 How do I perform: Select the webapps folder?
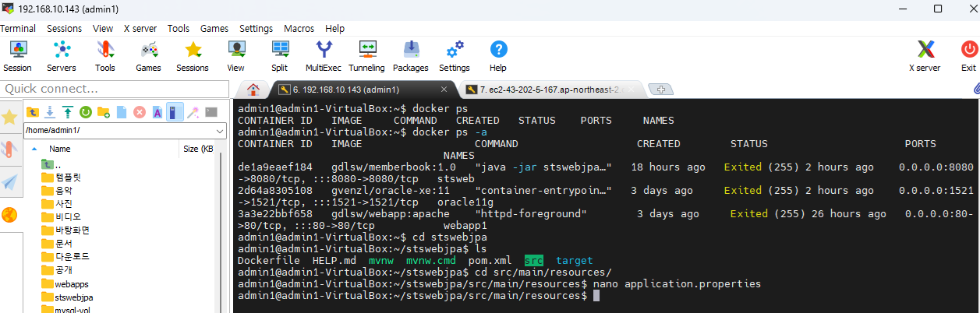(x=64, y=284)
